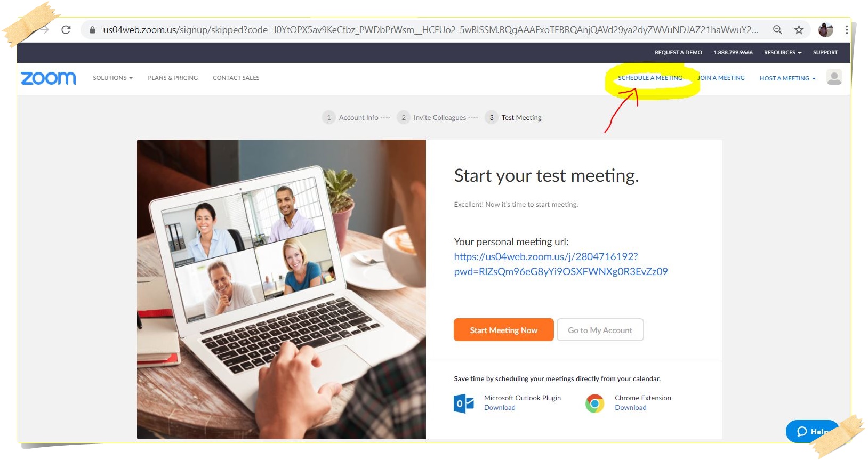Screen dimensions: 868x460
Task: Expand the Solutions dropdown menu
Action: [x=112, y=78]
